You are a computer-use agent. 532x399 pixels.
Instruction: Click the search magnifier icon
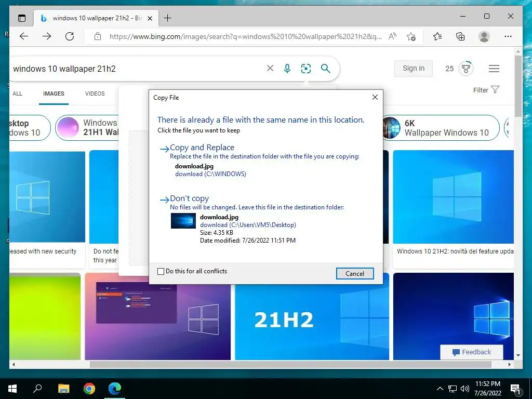coord(325,68)
